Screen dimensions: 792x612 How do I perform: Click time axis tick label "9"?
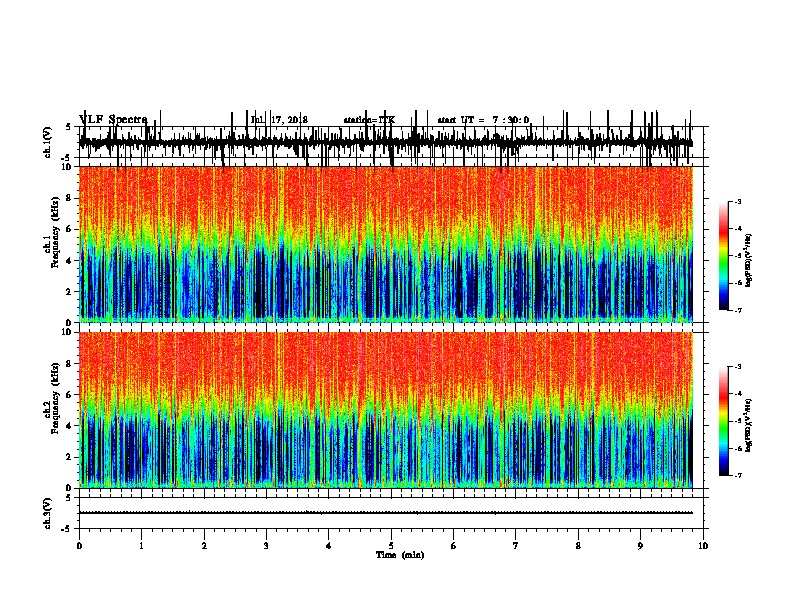[640, 546]
